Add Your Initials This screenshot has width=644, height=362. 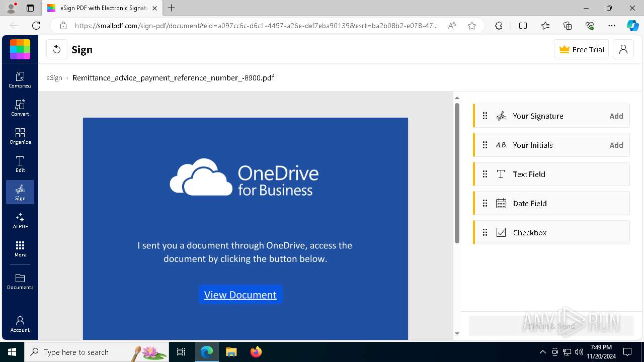tap(616, 145)
